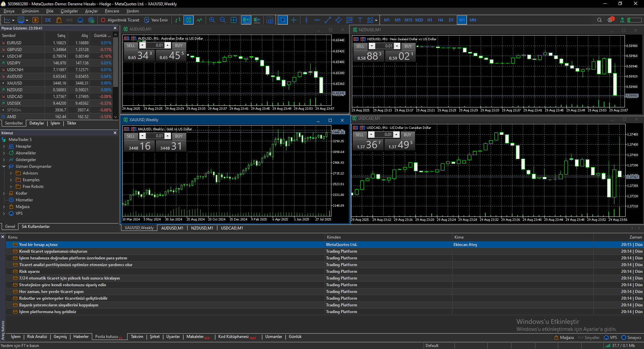The height and width of the screenshot is (349, 644).
Task: Select the AUDUSD row in Piyasa Gözlemi
Action: coord(15,76)
